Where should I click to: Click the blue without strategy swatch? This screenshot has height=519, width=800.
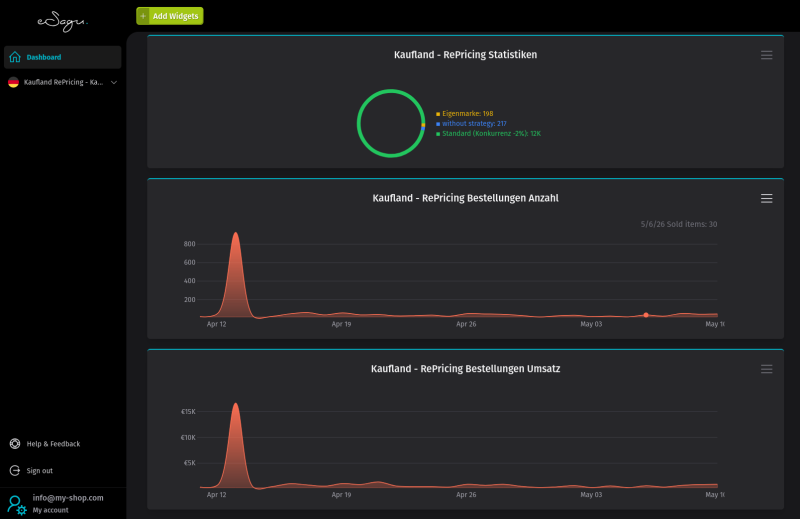[x=438, y=124]
